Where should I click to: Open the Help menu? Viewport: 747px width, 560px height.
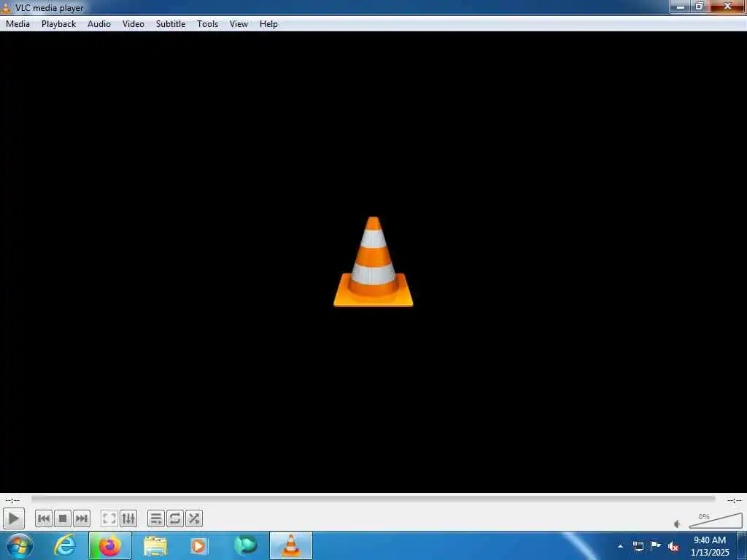pyautogui.click(x=268, y=24)
